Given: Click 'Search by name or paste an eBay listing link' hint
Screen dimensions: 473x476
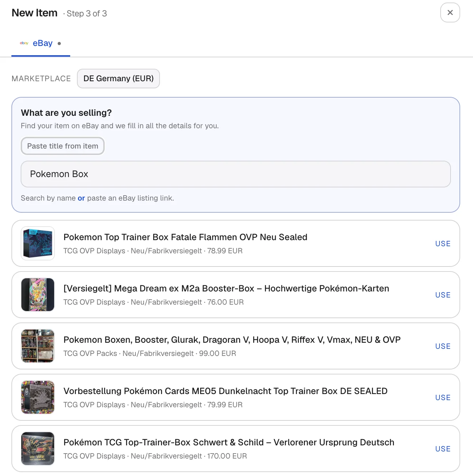Looking at the screenshot, I should (x=97, y=198).
